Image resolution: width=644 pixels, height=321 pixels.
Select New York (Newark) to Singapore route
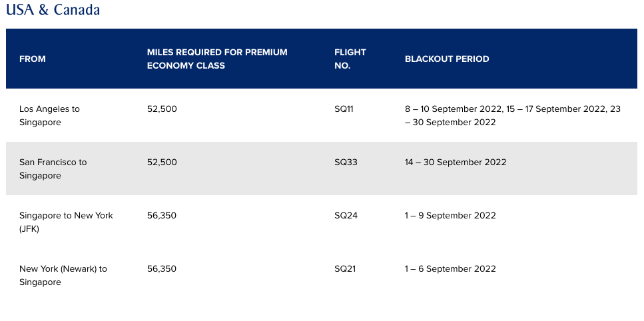(63, 276)
